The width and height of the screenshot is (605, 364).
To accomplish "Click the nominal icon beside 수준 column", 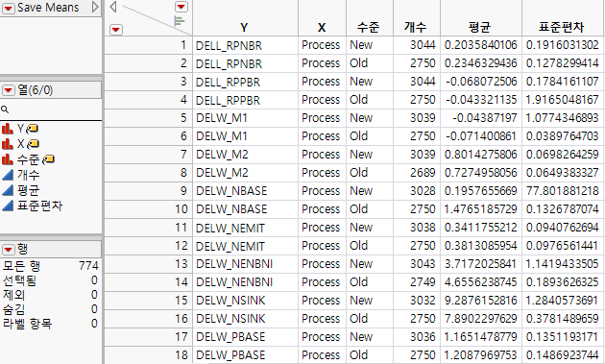I will (x=8, y=159).
